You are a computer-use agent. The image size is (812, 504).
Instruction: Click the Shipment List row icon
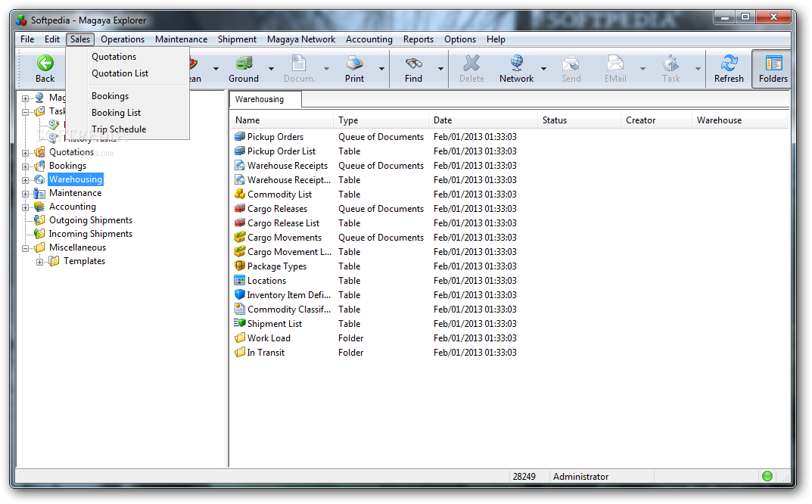pyautogui.click(x=240, y=323)
